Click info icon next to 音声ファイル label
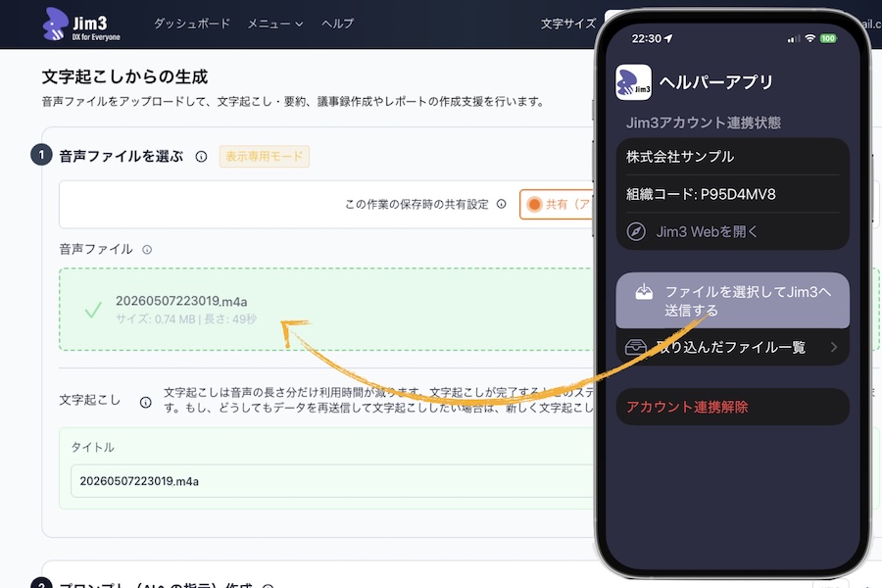Screen dimensions: 882x588 147,249
